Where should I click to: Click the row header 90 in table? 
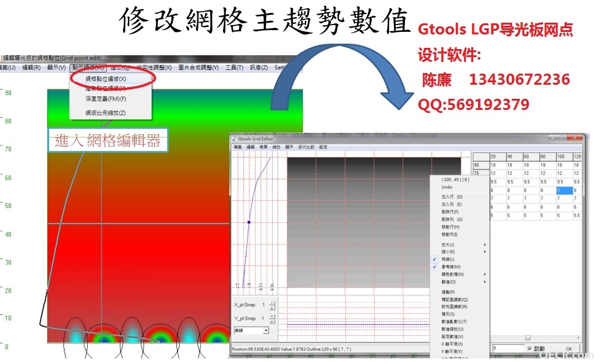pyautogui.click(x=481, y=165)
